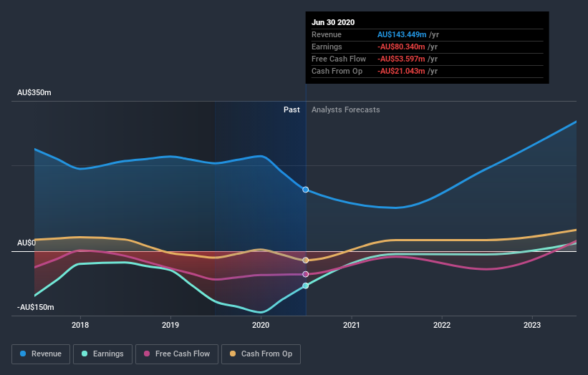The image size is (588, 375).
Task: Click the -AU$80.340m earnings value
Action: (x=401, y=47)
